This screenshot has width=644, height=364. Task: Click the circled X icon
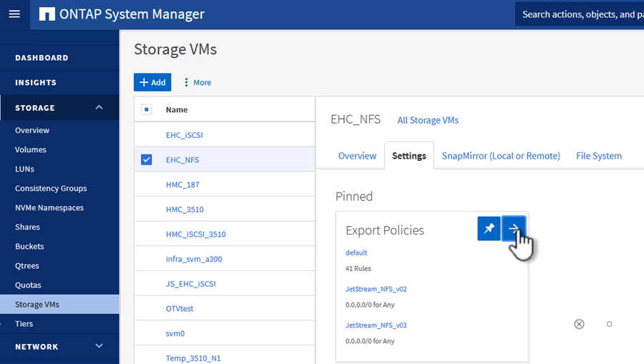(579, 324)
